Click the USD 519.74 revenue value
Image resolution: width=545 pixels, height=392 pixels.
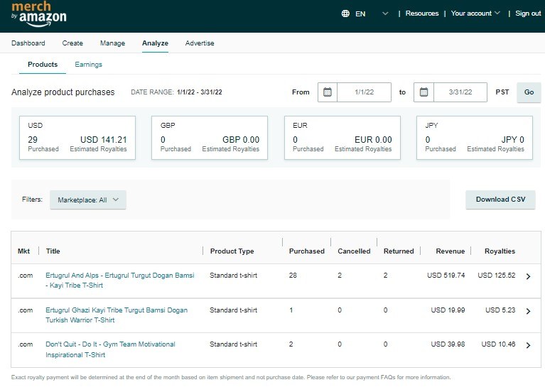click(446, 276)
